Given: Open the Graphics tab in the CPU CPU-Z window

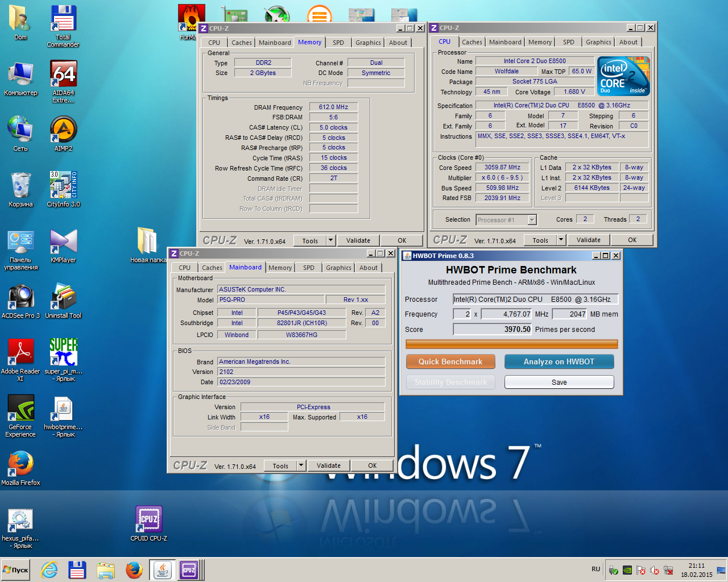Looking at the screenshot, I should (x=598, y=42).
